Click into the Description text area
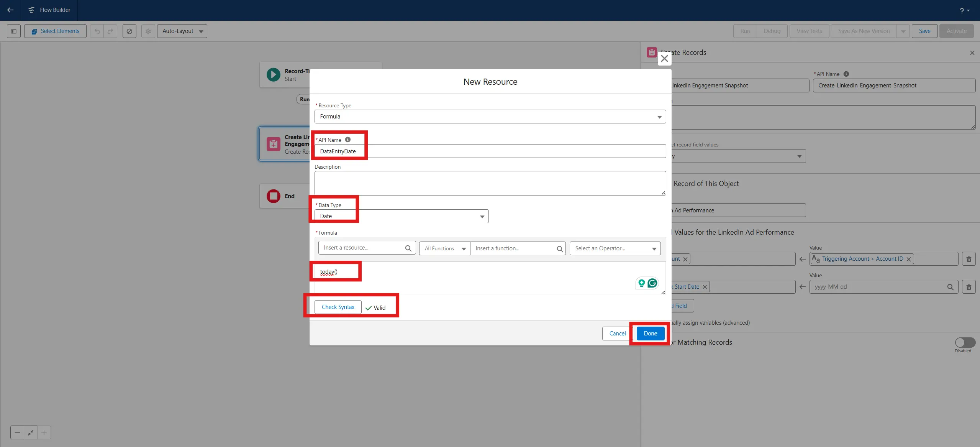Screen dimensions: 980x447 click(x=490, y=183)
